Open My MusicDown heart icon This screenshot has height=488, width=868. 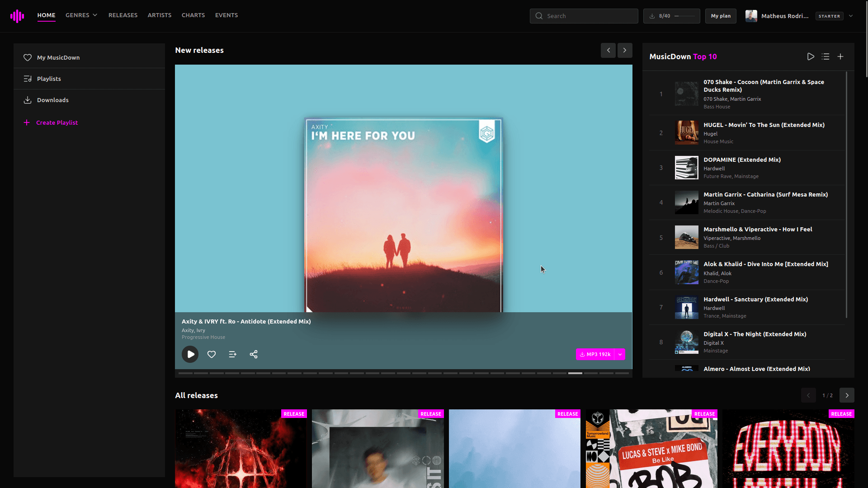point(28,57)
